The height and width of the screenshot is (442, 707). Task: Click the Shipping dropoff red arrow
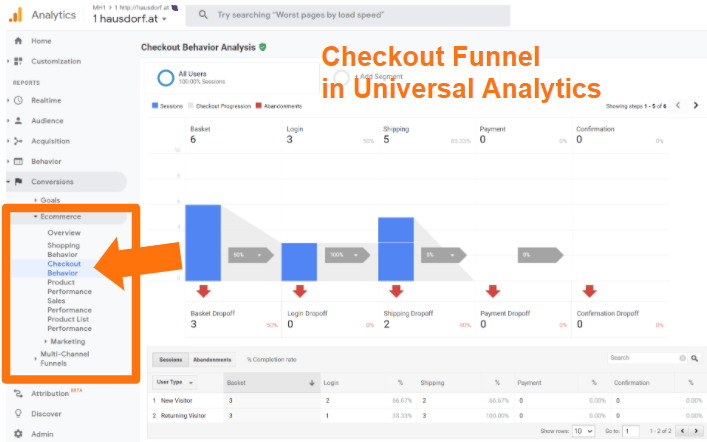(396, 291)
